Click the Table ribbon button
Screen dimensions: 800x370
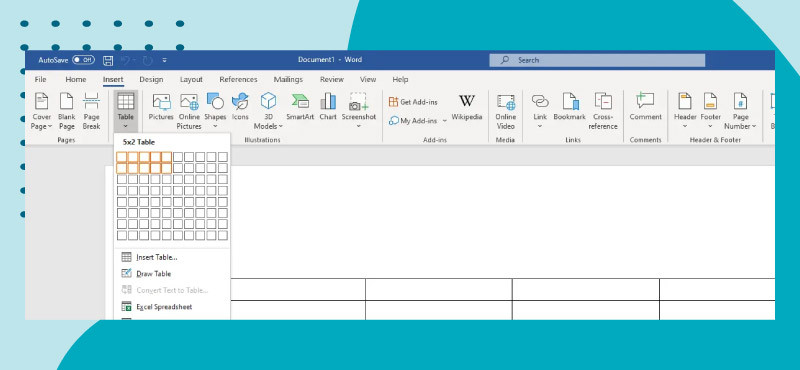[126, 111]
